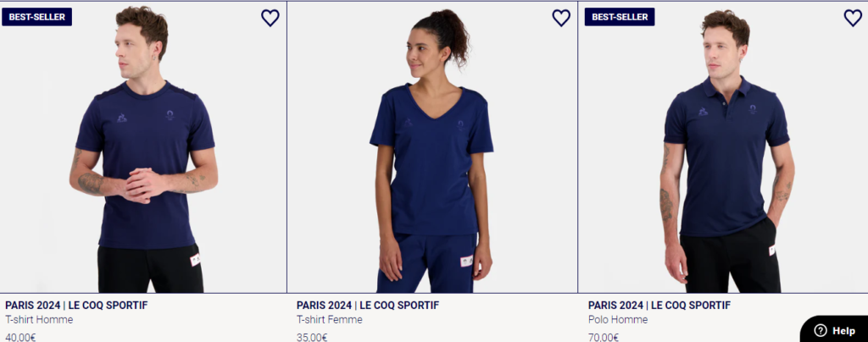Click the brand title above T-shirt Homme
Viewport: 868px width, 342px height.
(x=76, y=305)
